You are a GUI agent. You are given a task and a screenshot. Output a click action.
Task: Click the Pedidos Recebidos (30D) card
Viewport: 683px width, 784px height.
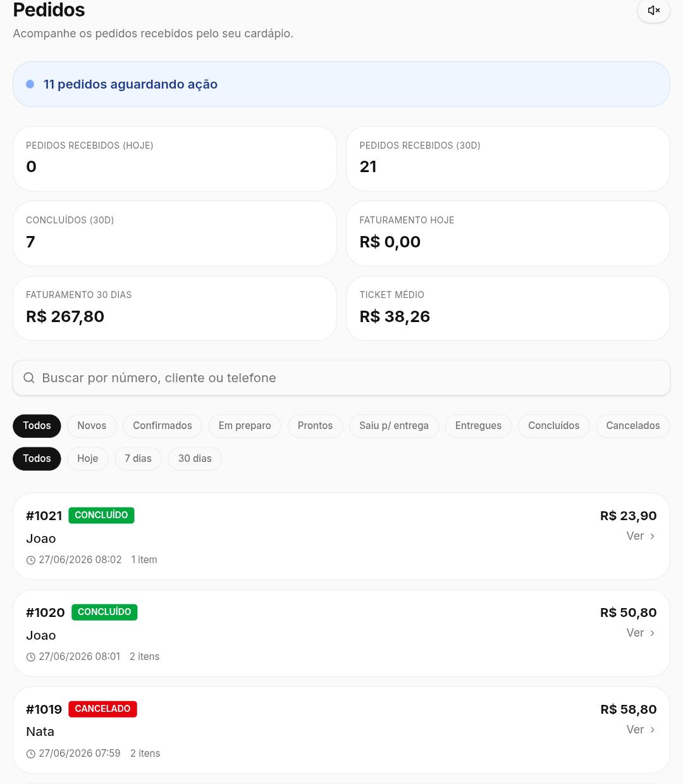(x=508, y=159)
